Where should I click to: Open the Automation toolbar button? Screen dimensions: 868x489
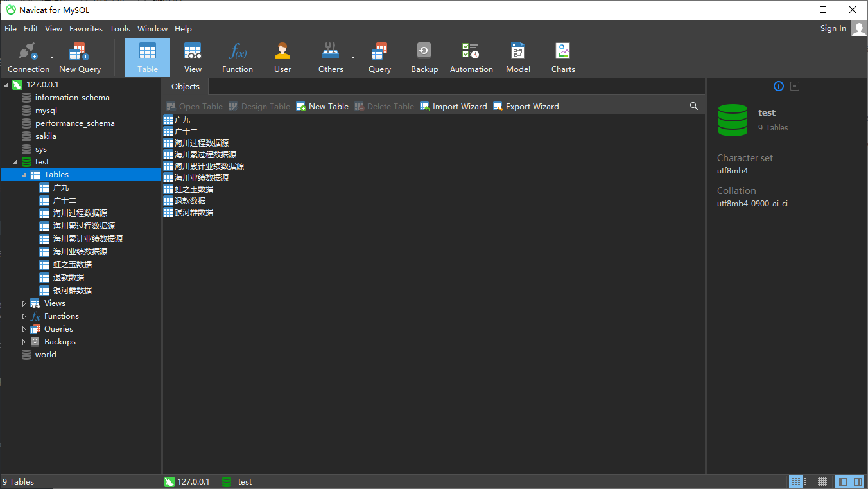[x=471, y=58]
